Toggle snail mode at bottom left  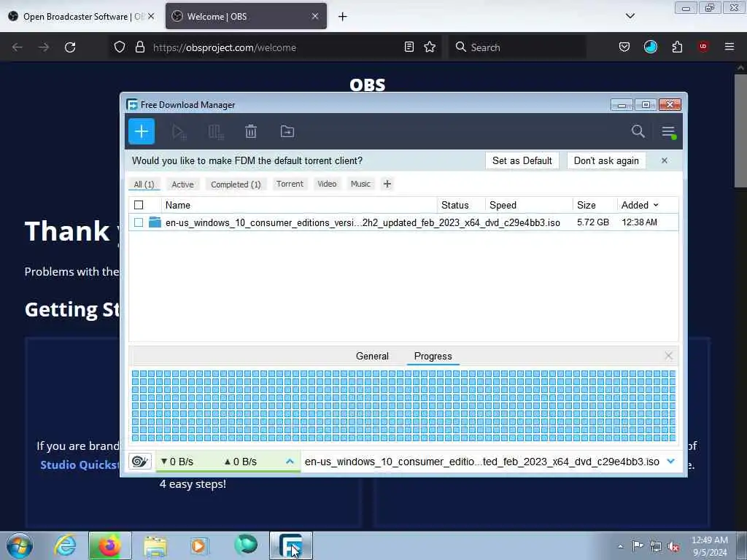pyautogui.click(x=140, y=462)
